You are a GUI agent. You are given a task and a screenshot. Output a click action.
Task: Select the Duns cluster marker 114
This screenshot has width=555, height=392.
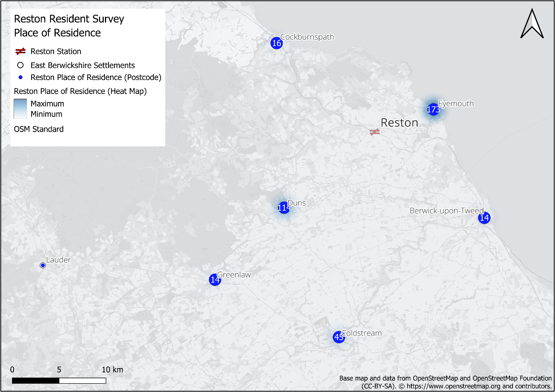pos(284,207)
